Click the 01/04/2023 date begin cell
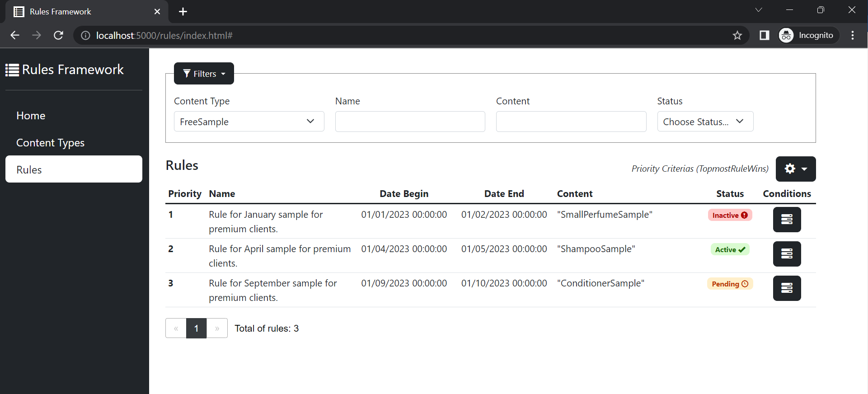This screenshot has height=394, width=868. (x=404, y=249)
